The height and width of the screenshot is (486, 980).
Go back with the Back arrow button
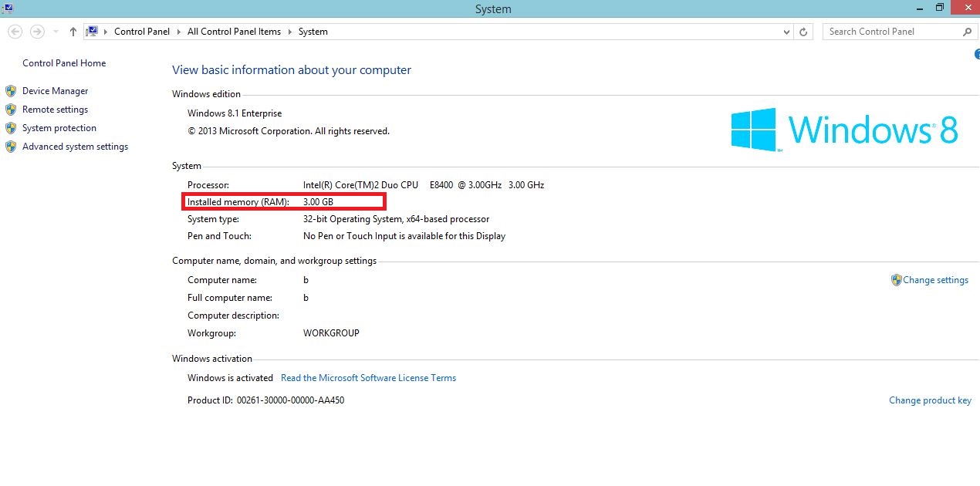pyautogui.click(x=15, y=32)
